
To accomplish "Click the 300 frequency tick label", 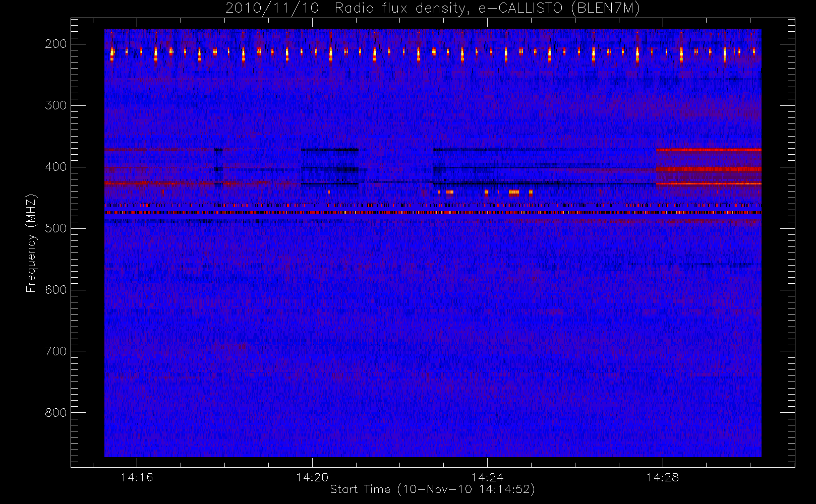I will pos(56,105).
